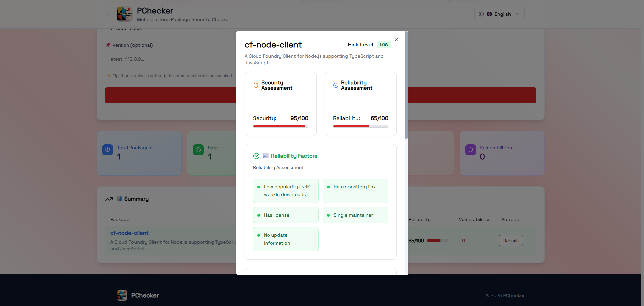Open the English language dropdown
This screenshot has width=644, height=306.
click(499, 14)
